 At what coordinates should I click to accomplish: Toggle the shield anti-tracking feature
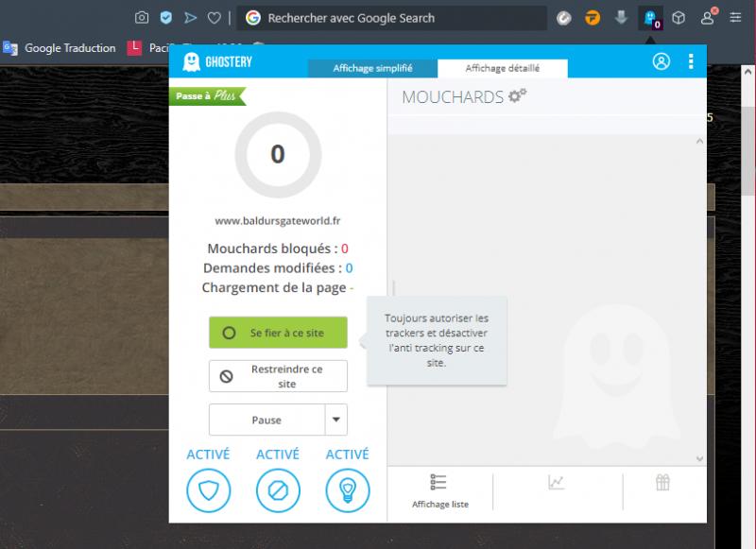[x=208, y=490]
